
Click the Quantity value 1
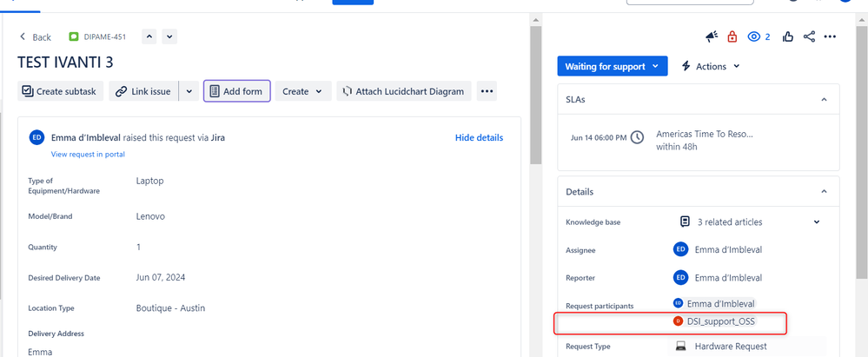138,247
